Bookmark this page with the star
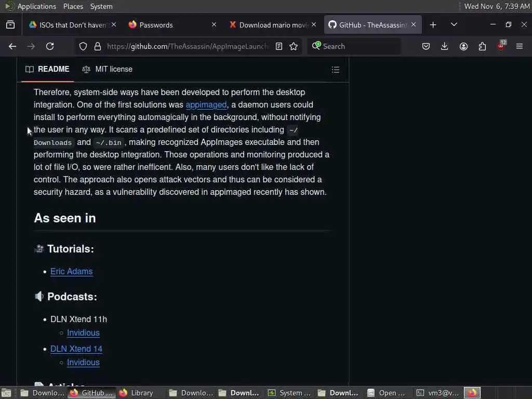 click(294, 46)
